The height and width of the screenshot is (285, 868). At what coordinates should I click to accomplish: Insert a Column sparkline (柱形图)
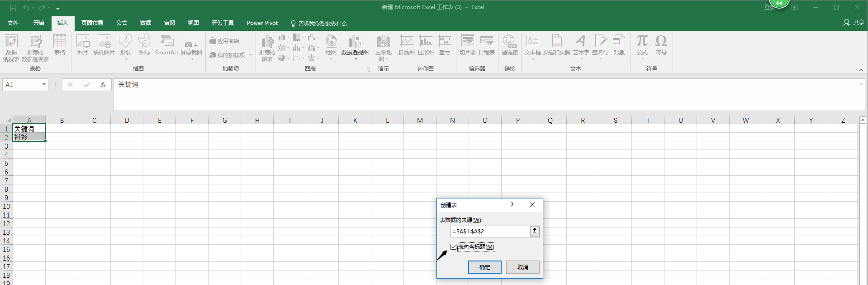coord(426,45)
